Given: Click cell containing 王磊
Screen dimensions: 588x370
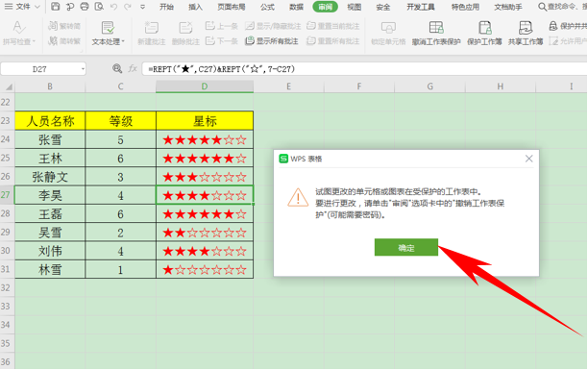Looking at the screenshot, I should [x=50, y=214].
